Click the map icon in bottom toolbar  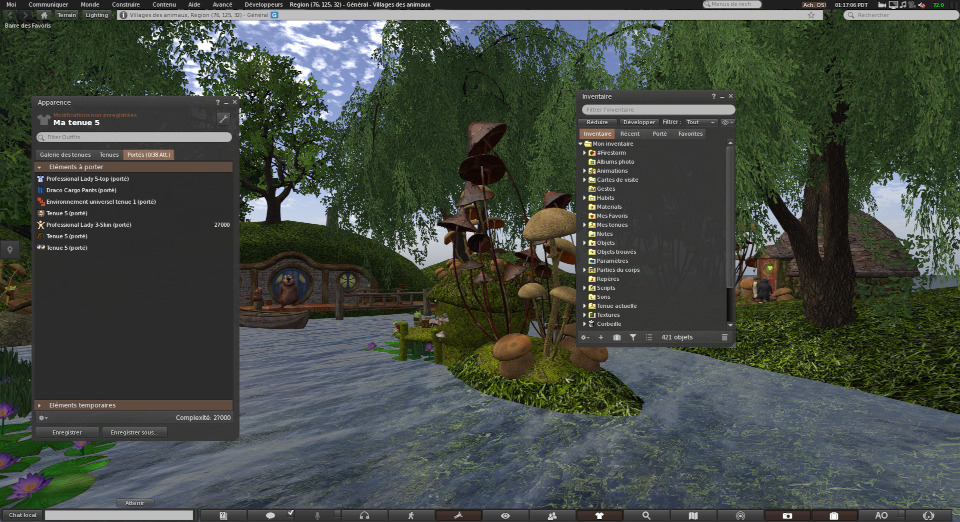point(694,515)
